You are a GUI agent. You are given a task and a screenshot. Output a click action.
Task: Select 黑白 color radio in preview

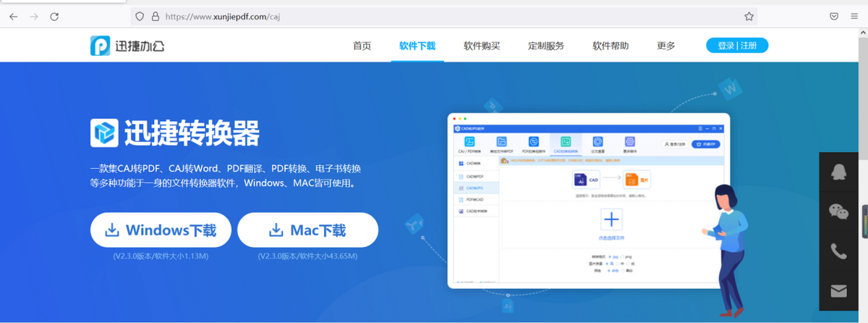tap(624, 271)
